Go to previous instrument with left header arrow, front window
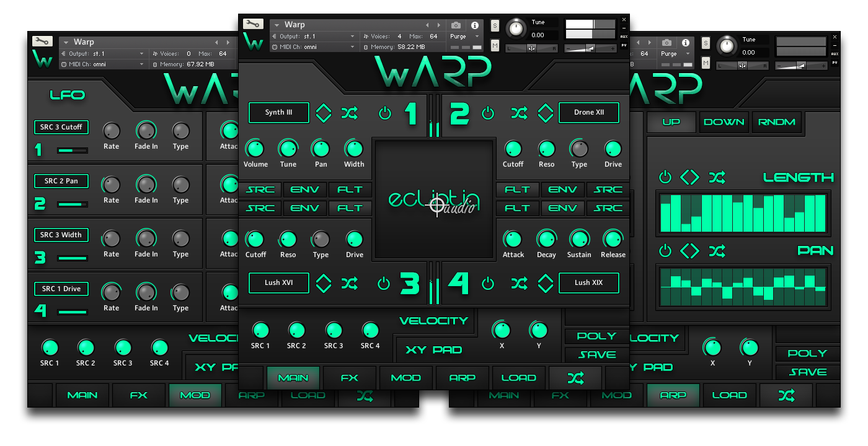The width and height of the screenshot is (868, 446). 427,25
